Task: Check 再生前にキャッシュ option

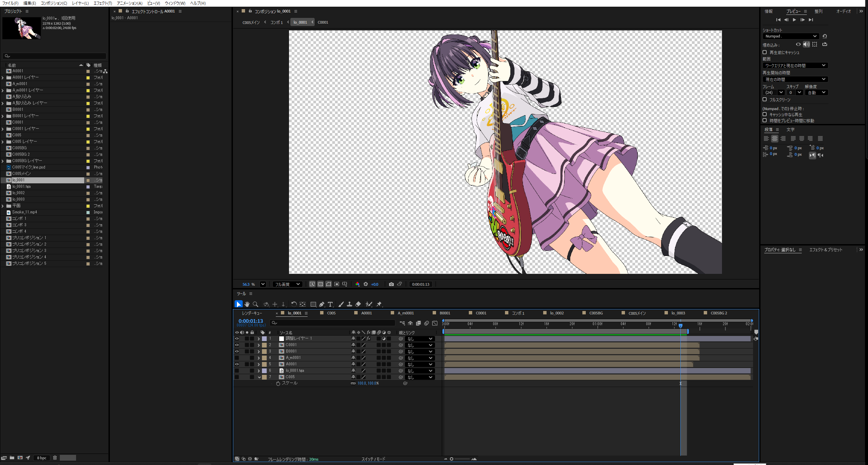Action: pyautogui.click(x=765, y=52)
